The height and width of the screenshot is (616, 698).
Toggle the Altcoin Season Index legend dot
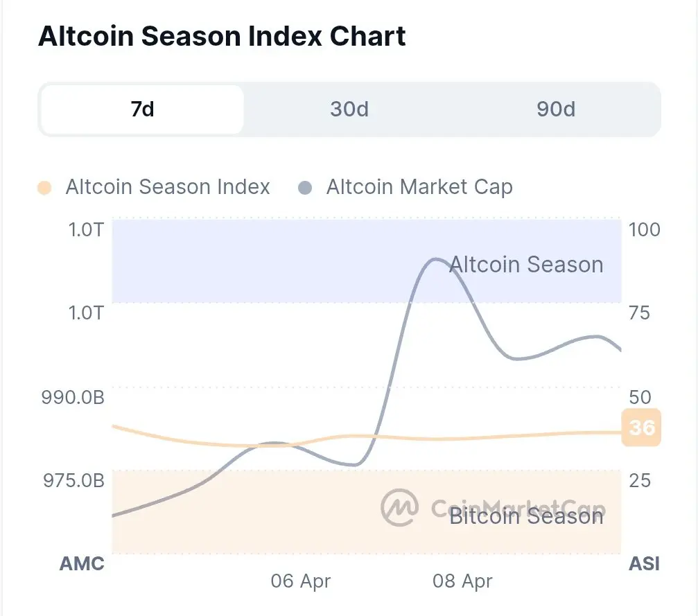[45, 188]
